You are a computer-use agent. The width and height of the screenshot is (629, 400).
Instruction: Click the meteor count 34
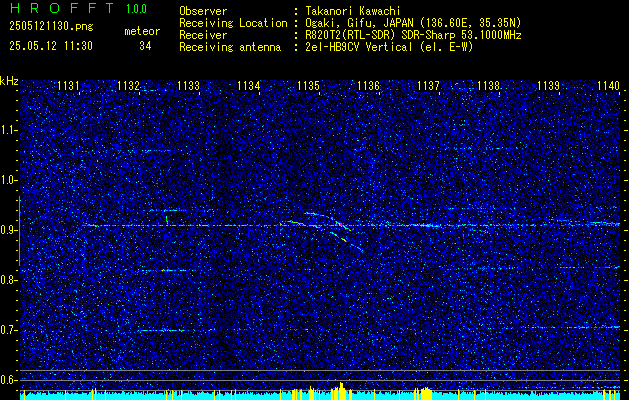click(x=145, y=46)
